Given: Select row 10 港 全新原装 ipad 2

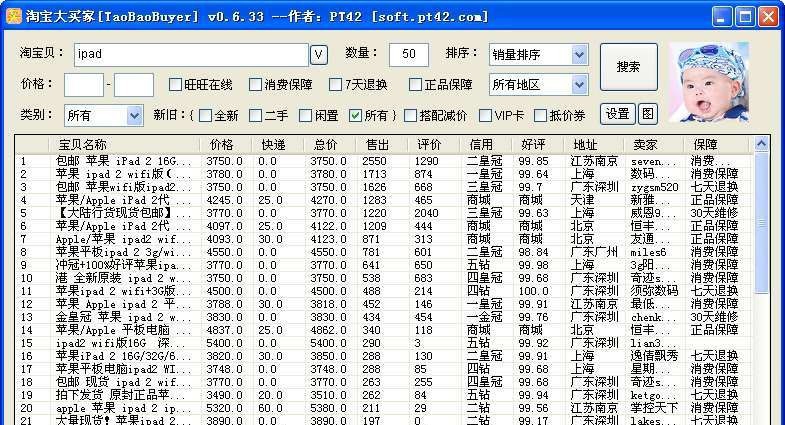Looking at the screenshot, I should (x=383, y=278).
